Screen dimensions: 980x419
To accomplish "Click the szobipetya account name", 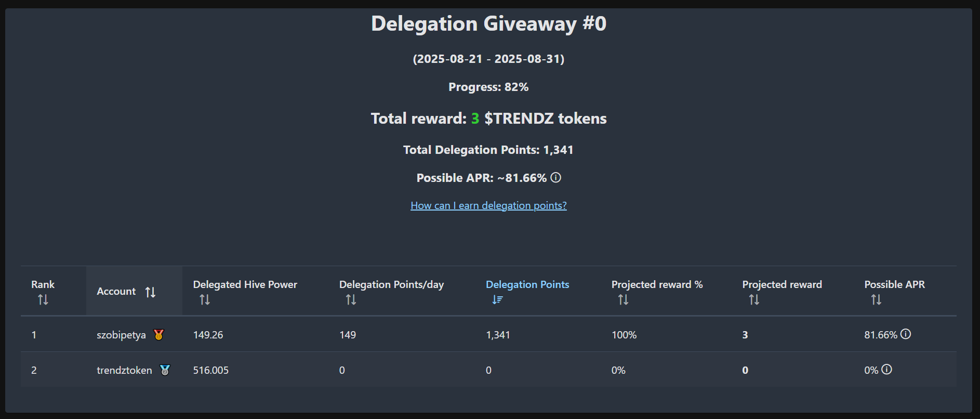I will [x=121, y=335].
